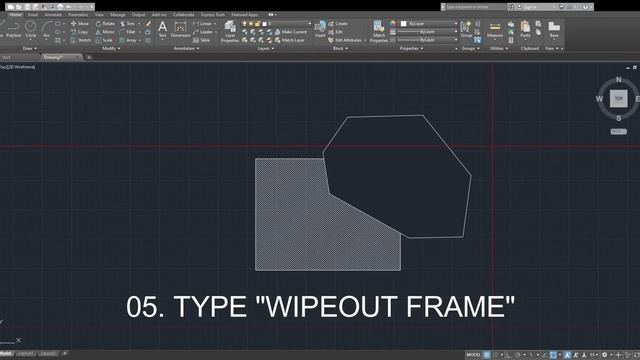Click Create block
The height and width of the screenshot is (360, 640).
338,24
